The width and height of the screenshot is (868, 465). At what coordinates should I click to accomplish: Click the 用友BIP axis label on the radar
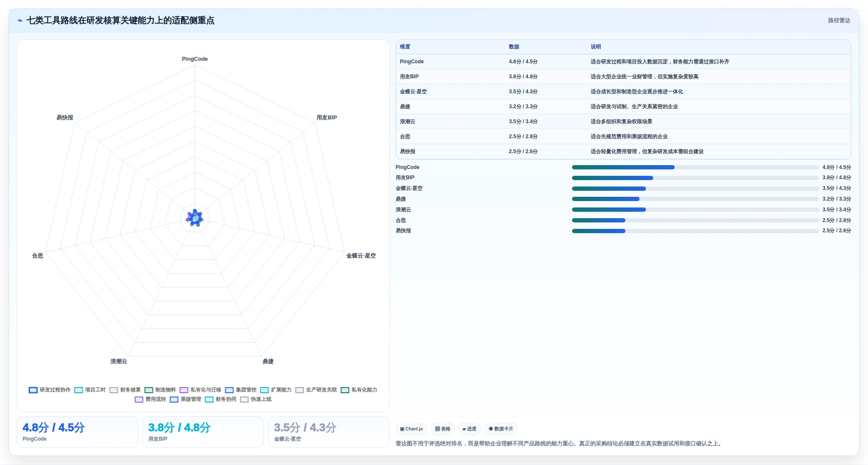[x=327, y=118]
